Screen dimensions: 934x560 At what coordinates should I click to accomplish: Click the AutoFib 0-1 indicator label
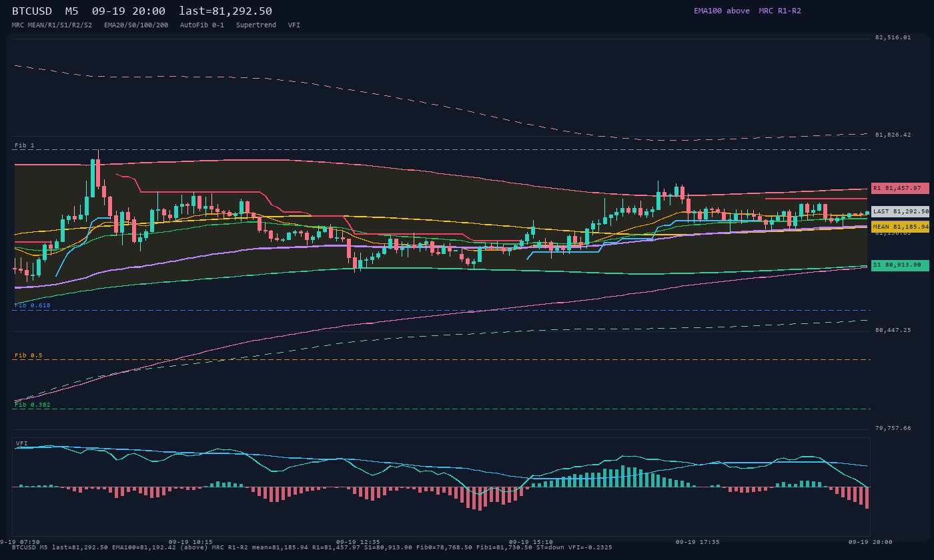click(202, 25)
